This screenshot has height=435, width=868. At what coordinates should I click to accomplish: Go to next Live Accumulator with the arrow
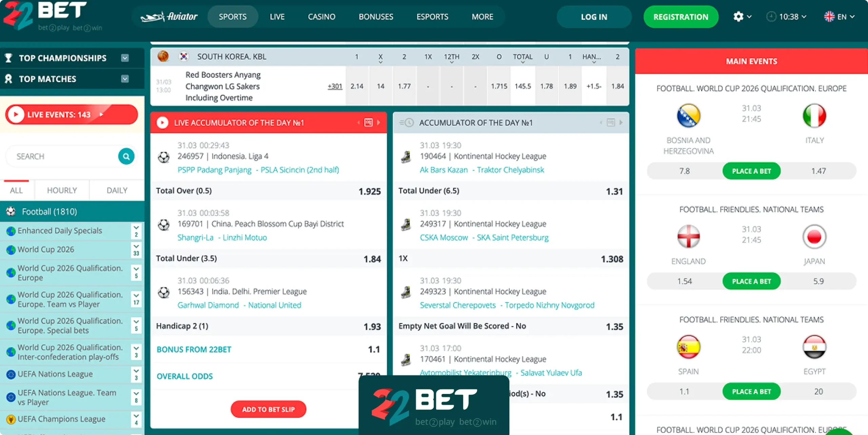[x=379, y=122]
